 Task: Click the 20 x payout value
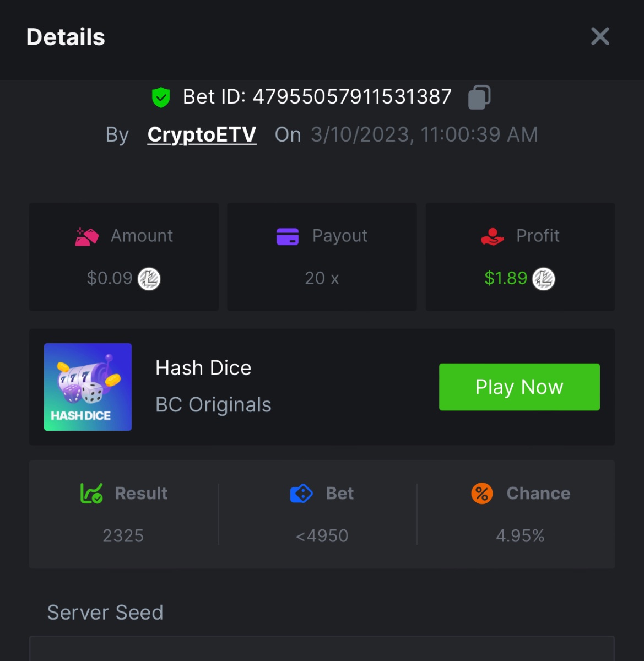[322, 278]
